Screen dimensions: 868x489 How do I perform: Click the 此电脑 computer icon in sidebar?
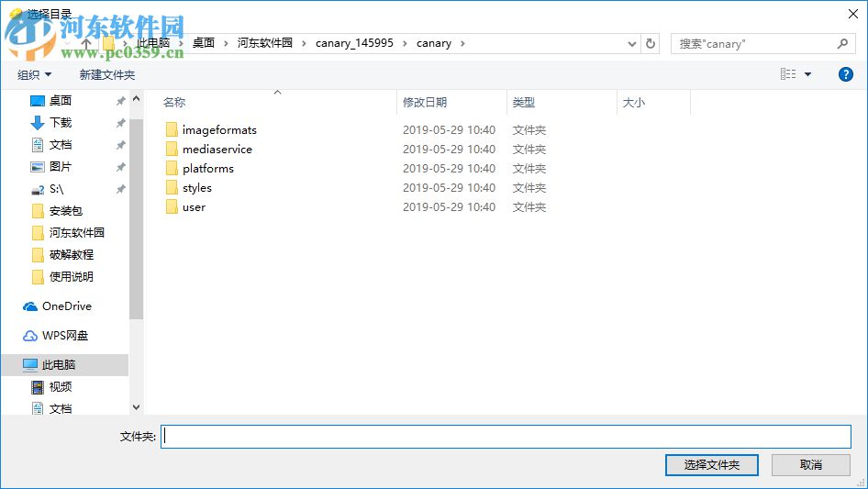30,365
